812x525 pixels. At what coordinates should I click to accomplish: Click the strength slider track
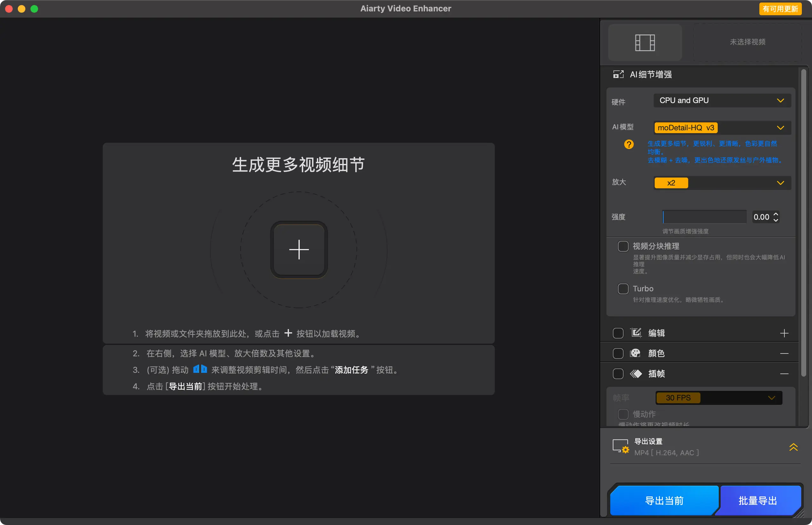(x=704, y=217)
